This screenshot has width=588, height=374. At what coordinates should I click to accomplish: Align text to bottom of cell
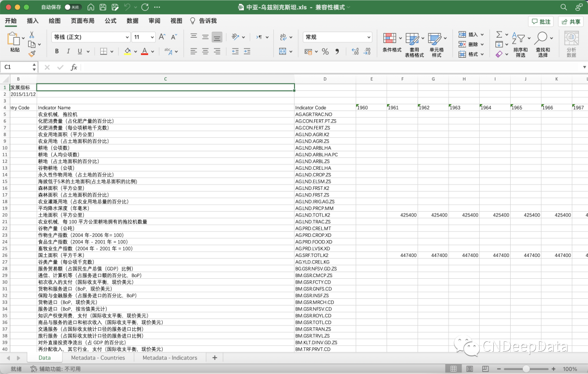[x=217, y=37]
